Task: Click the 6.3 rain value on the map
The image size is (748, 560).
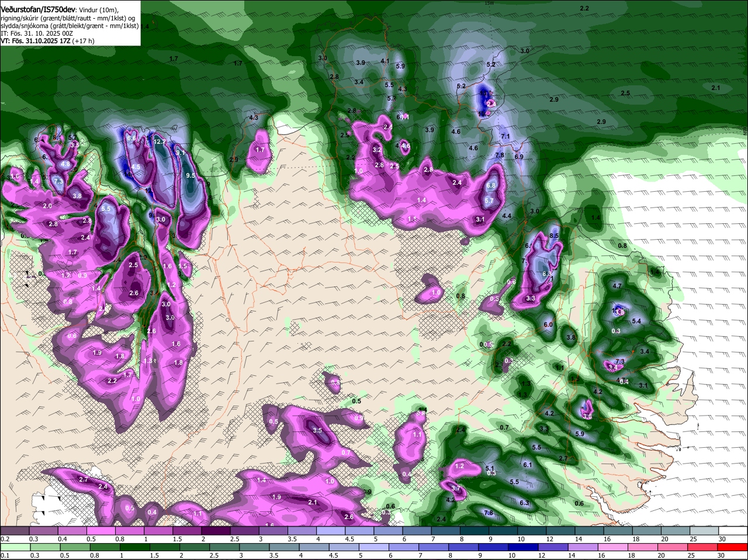Action: [524, 503]
